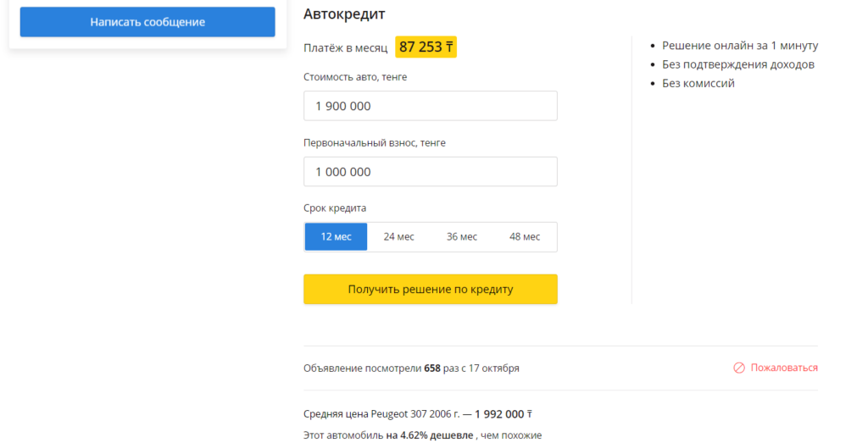868x443 pixels.
Task: Click the Срок кредита label
Action: click(x=335, y=208)
